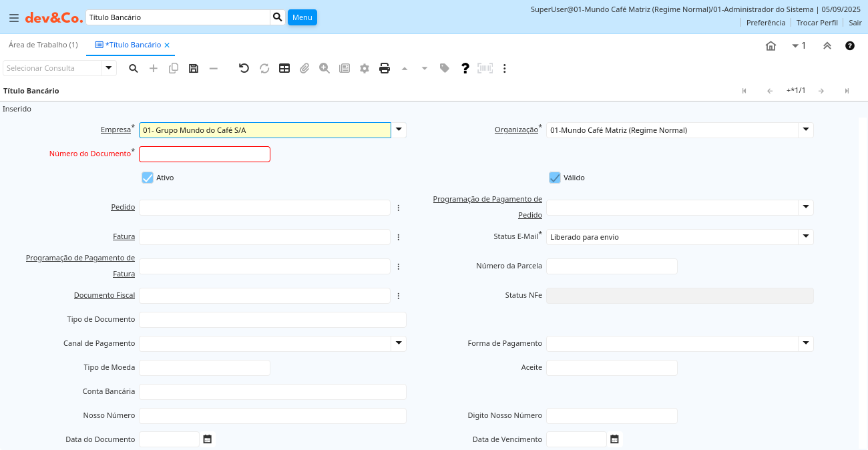Click the search magnifier beside Título Bancário
The height and width of the screenshot is (450, 868).
point(278,17)
